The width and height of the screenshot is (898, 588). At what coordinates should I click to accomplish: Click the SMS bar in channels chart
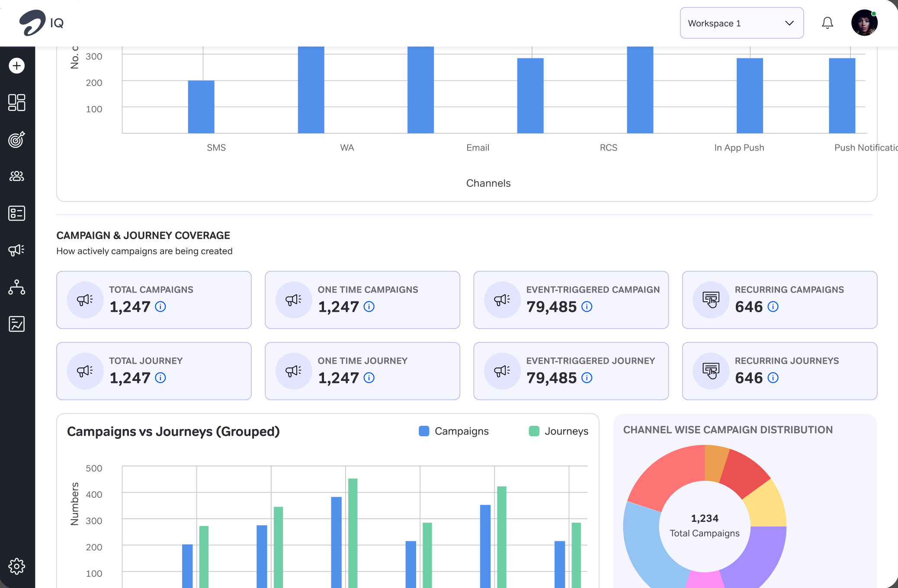(x=201, y=107)
